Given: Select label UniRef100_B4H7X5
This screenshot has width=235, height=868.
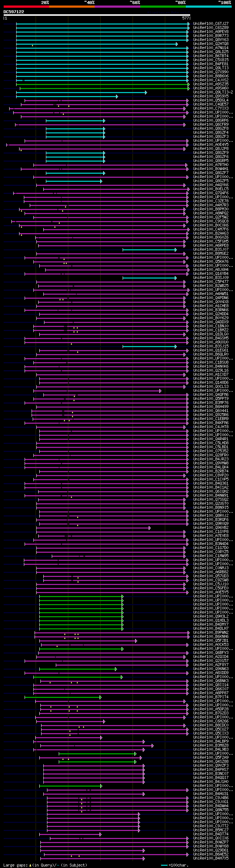Looking at the screenshot, I should pyautogui.click(x=211, y=858).
